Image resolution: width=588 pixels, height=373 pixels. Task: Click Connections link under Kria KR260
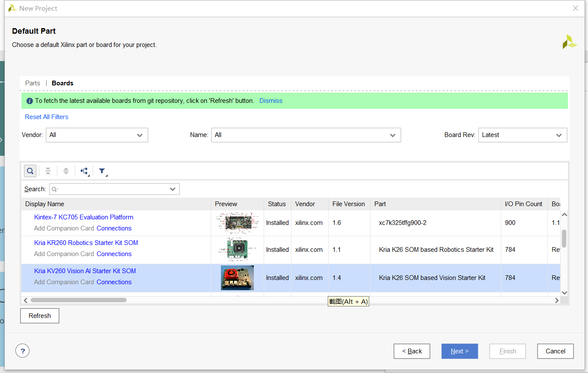point(114,254)
